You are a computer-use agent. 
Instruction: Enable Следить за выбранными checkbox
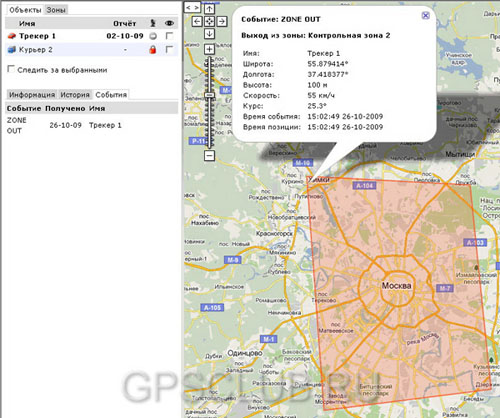pyautogui.click(x=11, y=69)
